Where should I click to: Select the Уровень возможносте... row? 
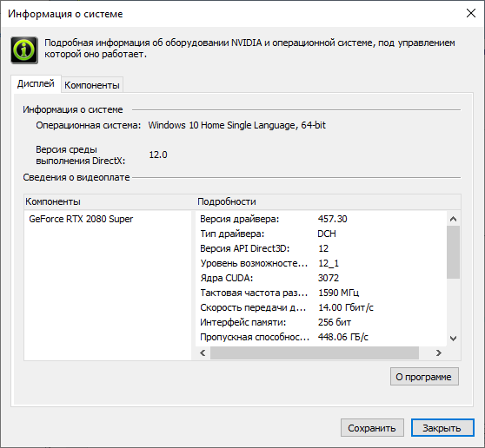(321, 263)
